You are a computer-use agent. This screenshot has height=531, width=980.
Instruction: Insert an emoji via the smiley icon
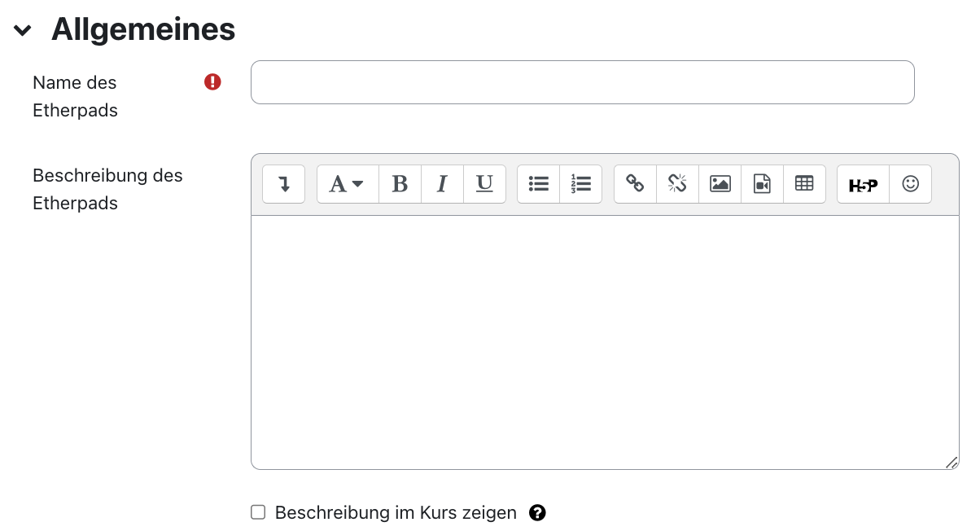click(x=909, y=184)
